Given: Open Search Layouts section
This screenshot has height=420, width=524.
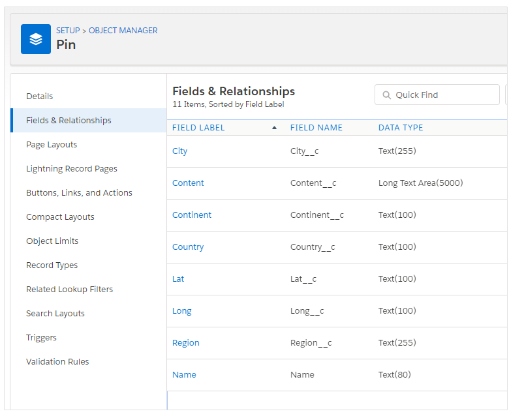Looking at the screenshot, I should tap(55, 314).
